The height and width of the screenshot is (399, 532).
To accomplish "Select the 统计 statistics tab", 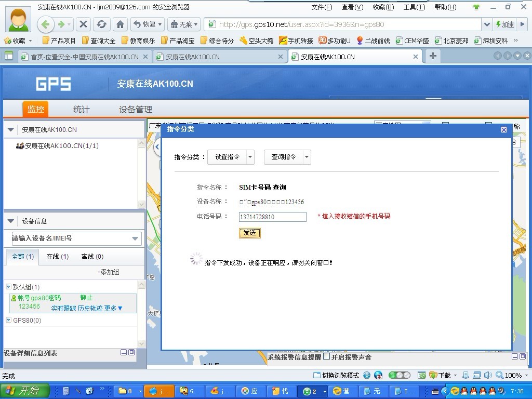I will [82, 109].
